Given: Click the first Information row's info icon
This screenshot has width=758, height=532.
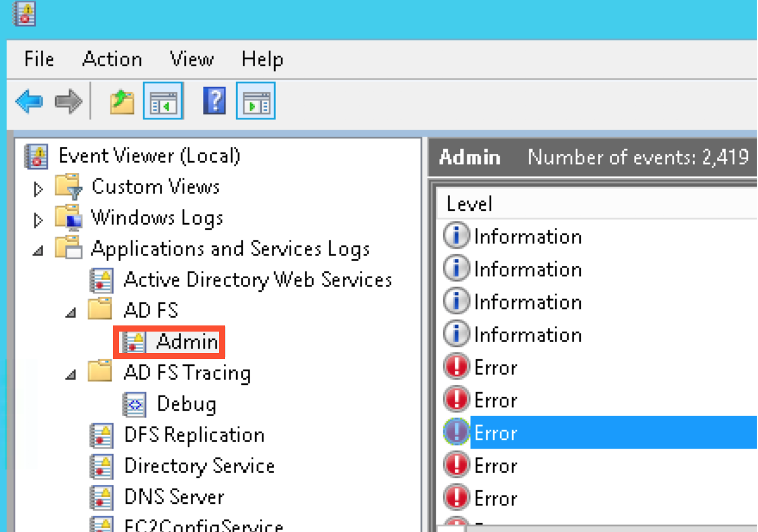Looking at the screenshot, I should tap(456, 237).
